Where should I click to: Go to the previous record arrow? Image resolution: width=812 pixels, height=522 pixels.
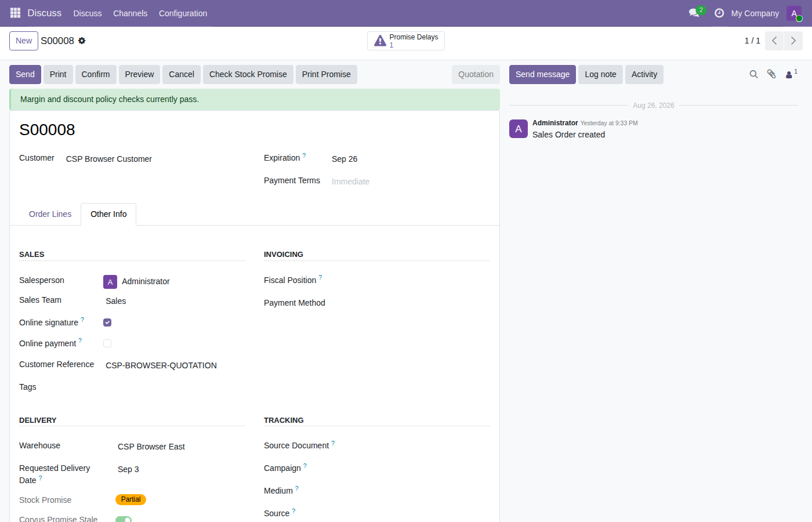click(x=774, y=41)
